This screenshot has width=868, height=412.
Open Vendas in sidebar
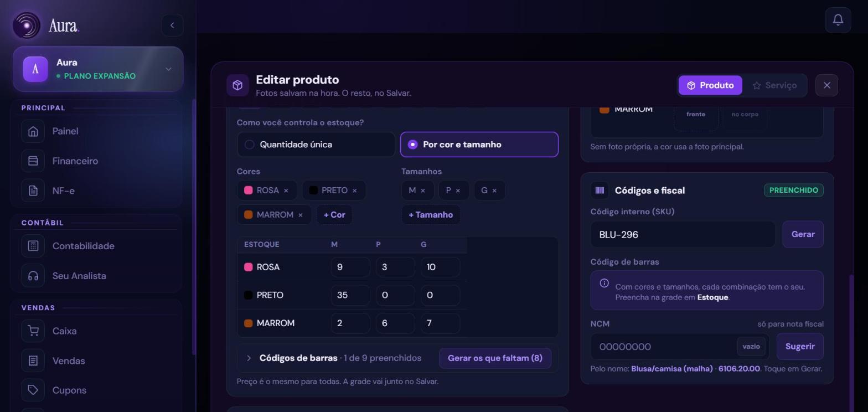[96, 361]
